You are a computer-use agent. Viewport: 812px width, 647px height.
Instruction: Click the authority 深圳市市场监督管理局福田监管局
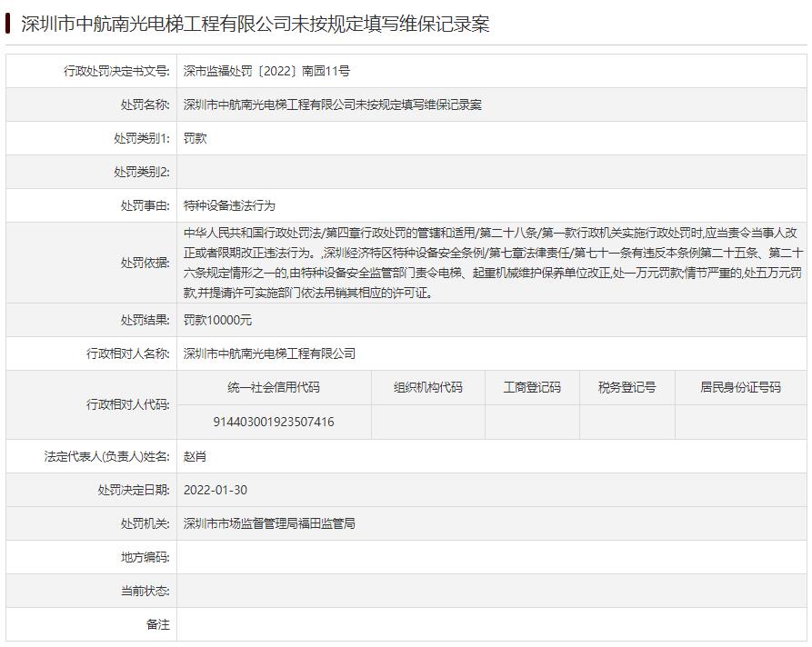(x=269, y=523)
